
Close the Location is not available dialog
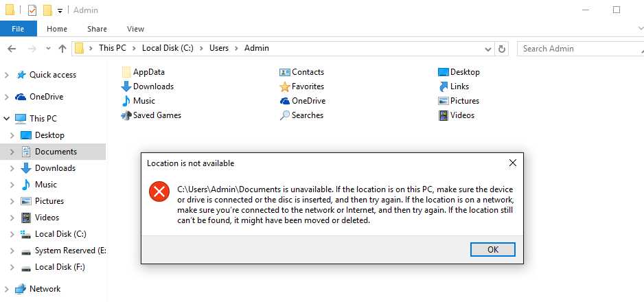tap(512, 163)
